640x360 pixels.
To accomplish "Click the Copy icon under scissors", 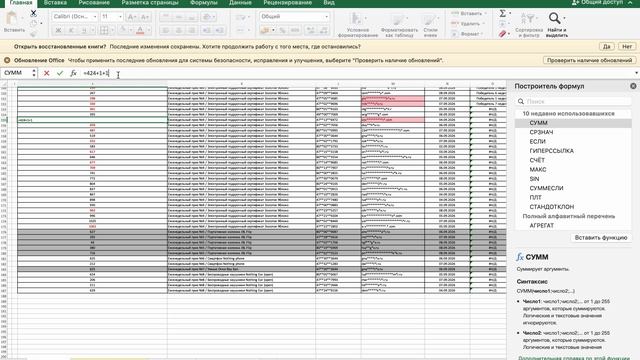I will pos(33,24).
